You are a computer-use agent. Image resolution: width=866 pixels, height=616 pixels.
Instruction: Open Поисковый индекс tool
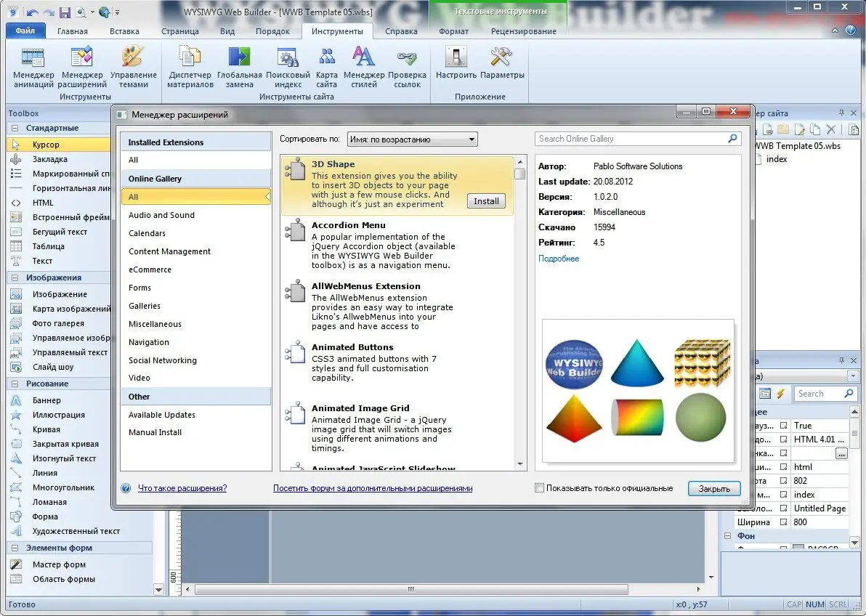[x=288, y=68]
